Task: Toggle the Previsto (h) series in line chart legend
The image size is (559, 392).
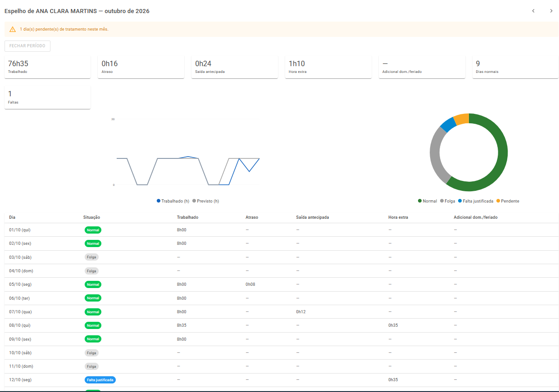Action: pos(206,201)
